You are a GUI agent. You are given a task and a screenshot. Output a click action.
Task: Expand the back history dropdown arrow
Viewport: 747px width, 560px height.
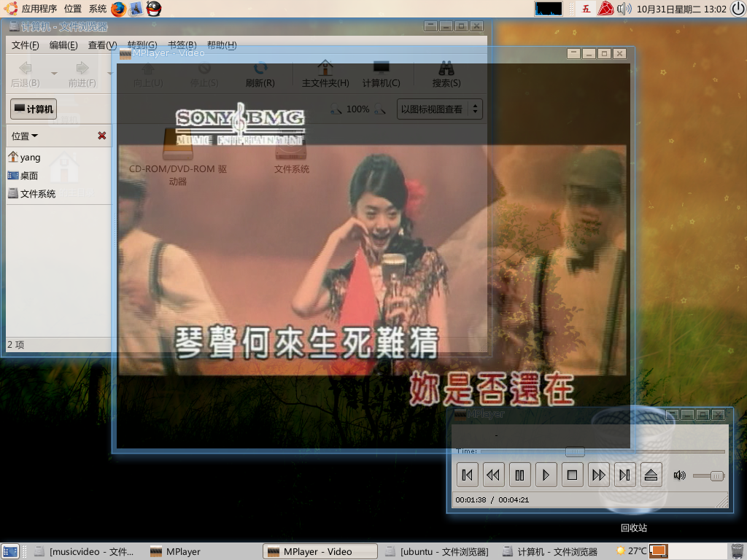coord(54,74)
